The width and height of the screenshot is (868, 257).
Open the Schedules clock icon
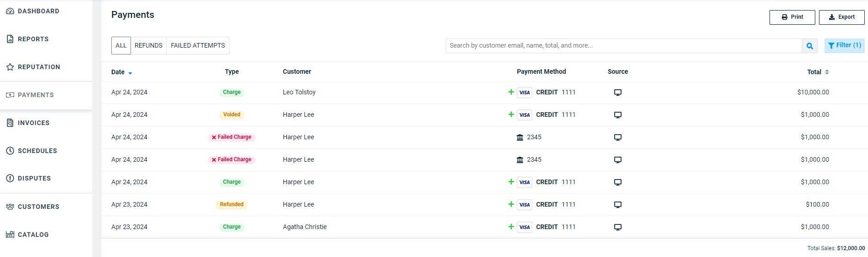pos(10,151)
